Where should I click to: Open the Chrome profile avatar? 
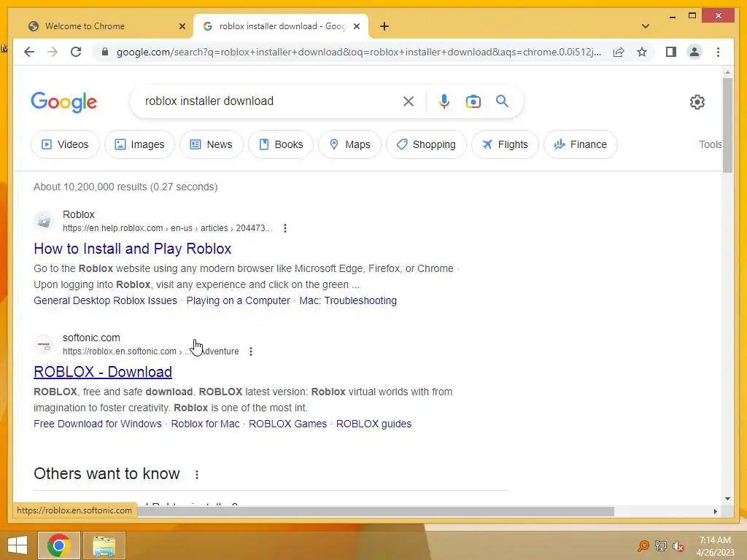pyautogui.click(x=694, y=52)
